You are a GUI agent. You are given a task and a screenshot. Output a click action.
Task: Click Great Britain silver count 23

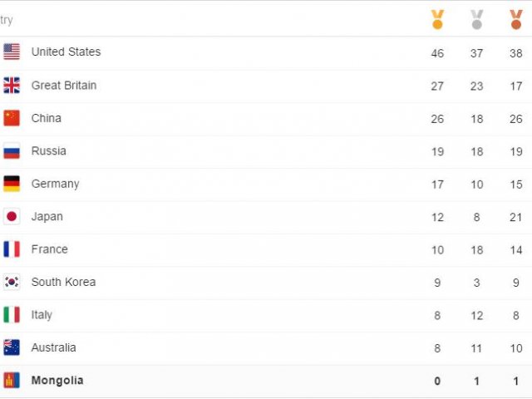coord(476,86)
